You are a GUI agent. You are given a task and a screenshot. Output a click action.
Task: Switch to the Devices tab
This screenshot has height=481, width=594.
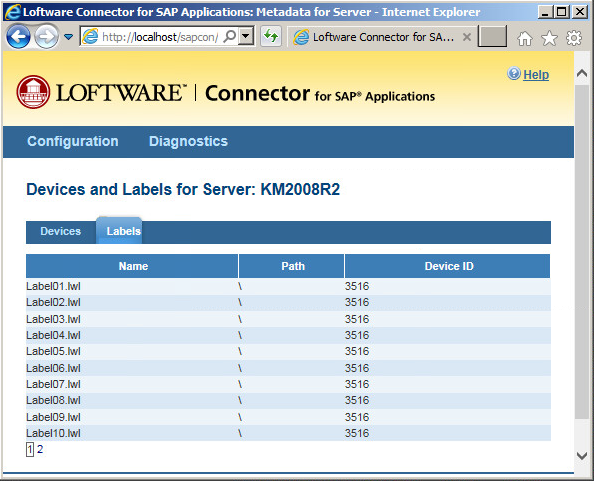click(x=61, y=231)
